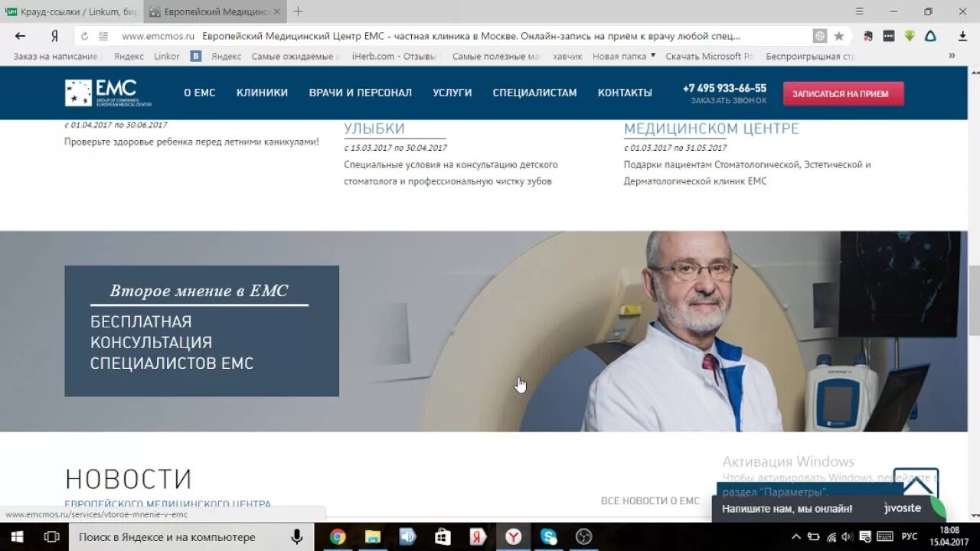Open the 'КЛИНИКИ' menu item
The width and height of the screenshot is (980, 551).
pos(262,93)
